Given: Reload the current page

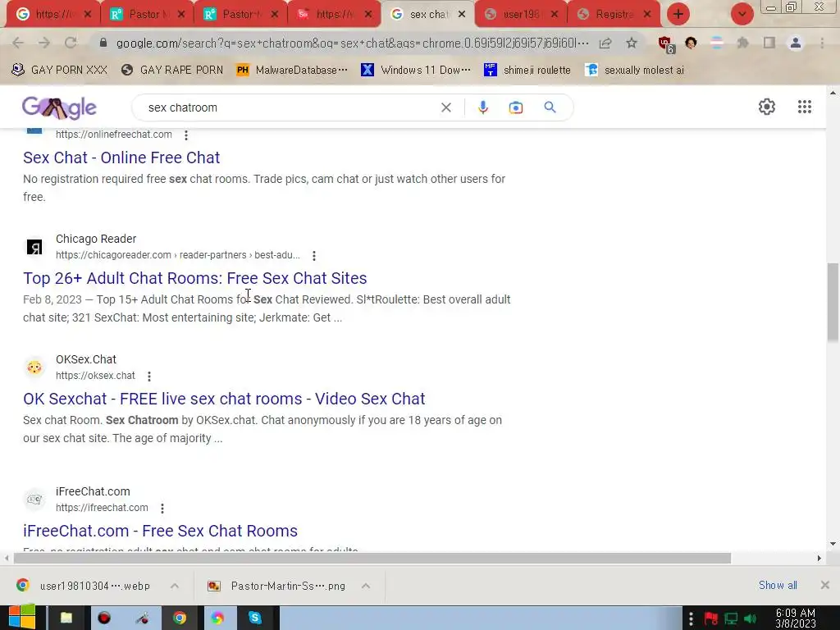Looking at the screenshot, I should tap(71, 43).
